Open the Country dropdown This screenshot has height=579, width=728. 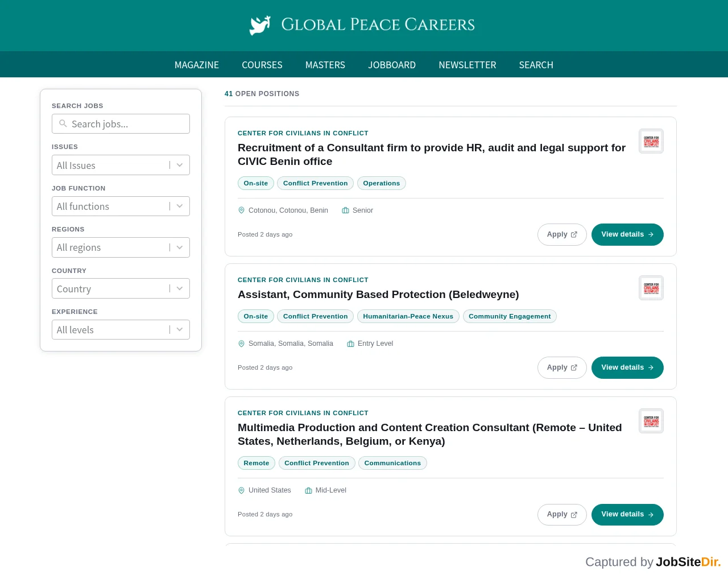(121, 288)
